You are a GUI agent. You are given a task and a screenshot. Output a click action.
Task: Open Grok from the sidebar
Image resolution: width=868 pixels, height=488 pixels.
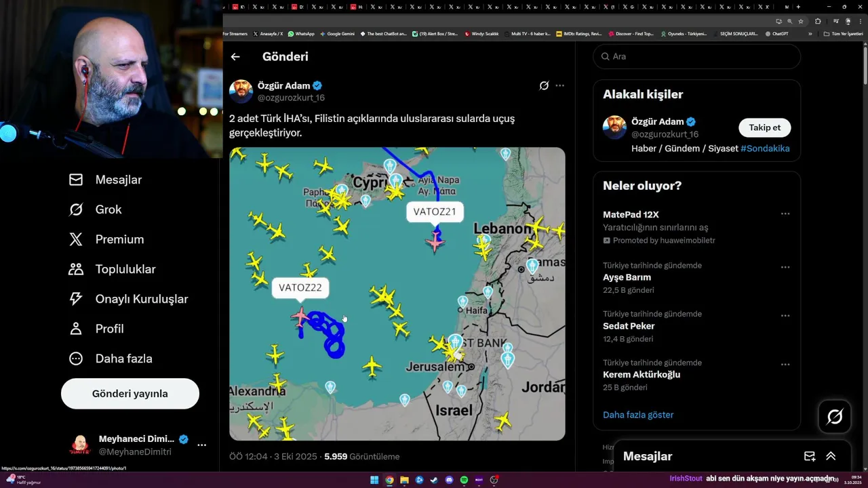click(x=95, y=209)
